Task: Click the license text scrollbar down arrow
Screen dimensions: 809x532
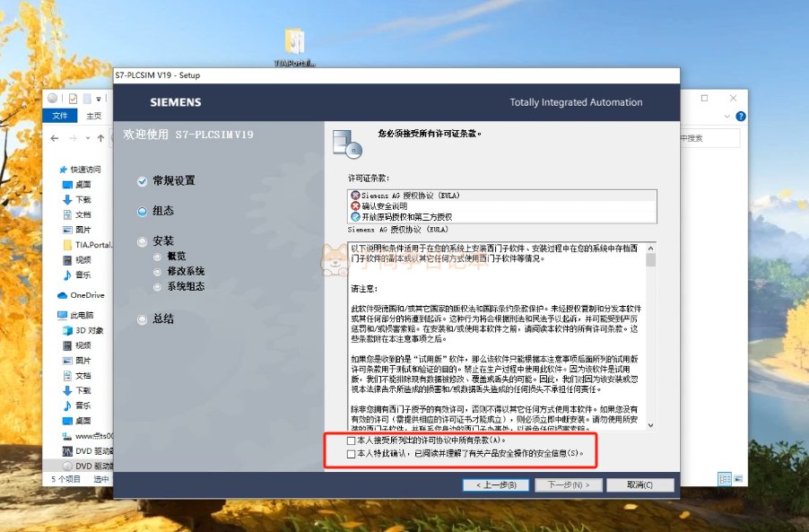Action: click(650, 425)
